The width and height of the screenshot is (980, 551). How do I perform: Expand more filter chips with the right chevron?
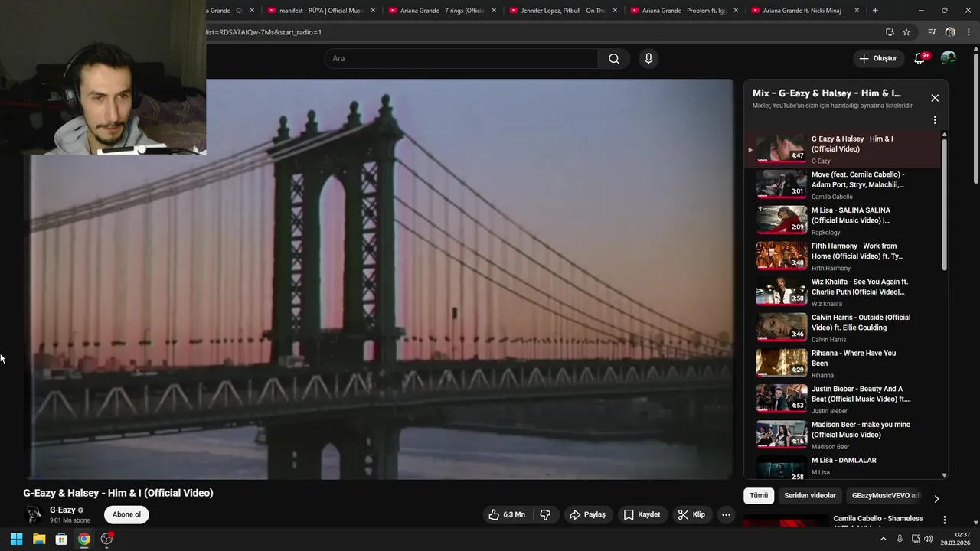(x=936, y=499)
